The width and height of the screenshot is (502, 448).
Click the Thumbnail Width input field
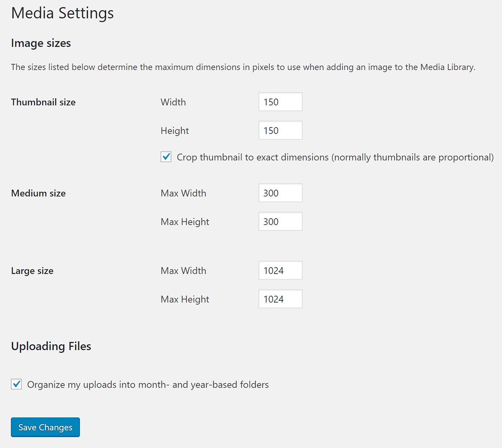point(280,102)
